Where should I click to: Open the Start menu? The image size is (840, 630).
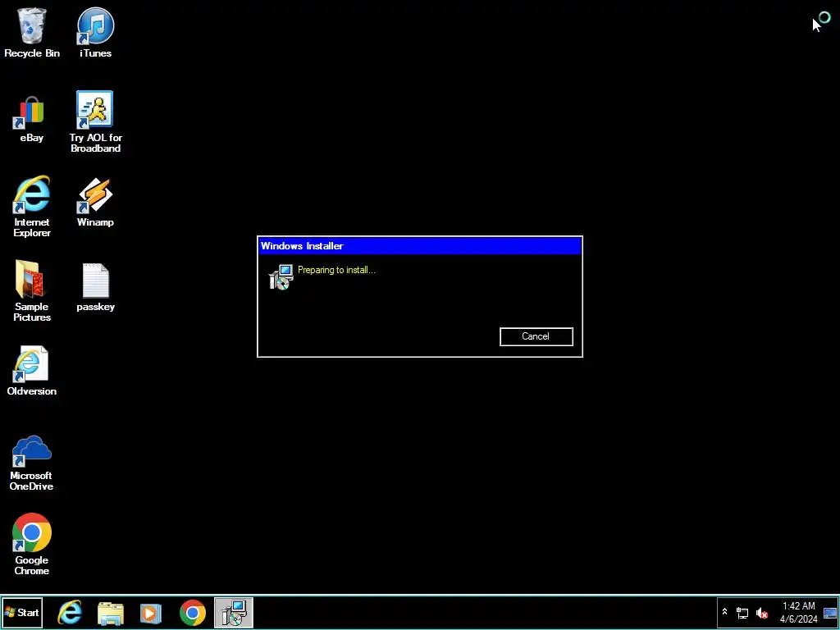point(22,612)
